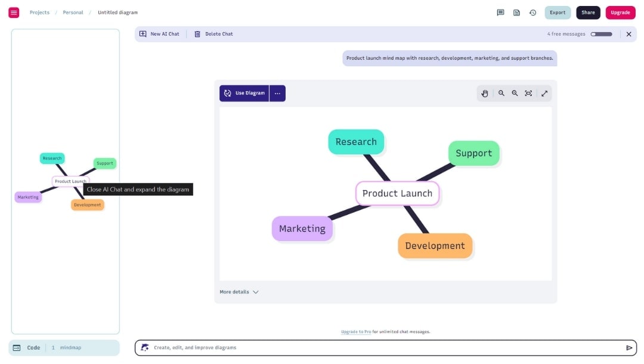Screen dimensions: 644x364
Task: Close the AI Chat panel
Action: (628, 34)
